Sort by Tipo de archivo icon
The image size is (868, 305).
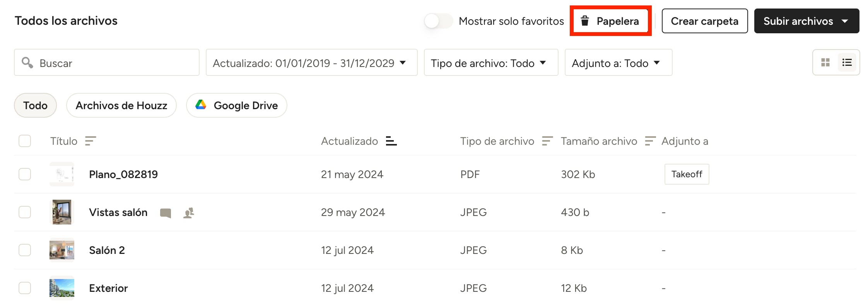(547, 141)
